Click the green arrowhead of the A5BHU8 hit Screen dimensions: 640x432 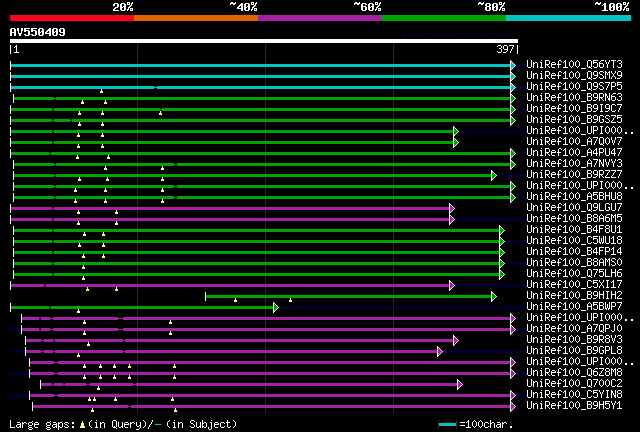(513, 198)
